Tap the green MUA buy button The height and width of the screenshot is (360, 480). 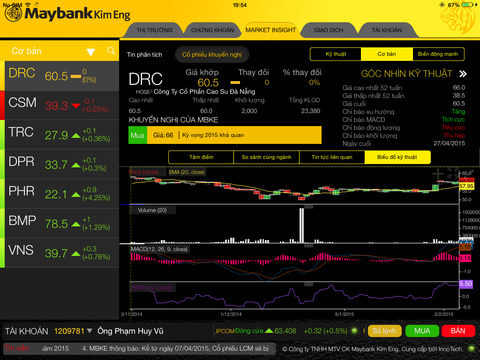tap(422, 331)
